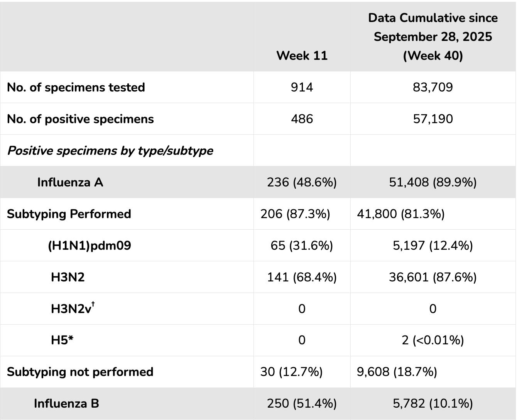Image resolution: width=517 pixels, height=420 pixels.
Task: Click the 2 (<0.01%) H5 cumulative value
Action: (x=433, y=340)
